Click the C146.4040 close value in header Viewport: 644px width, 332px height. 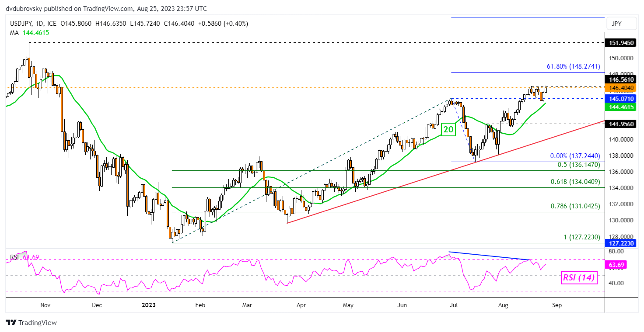pyautogui.click(x=178, y=24)
